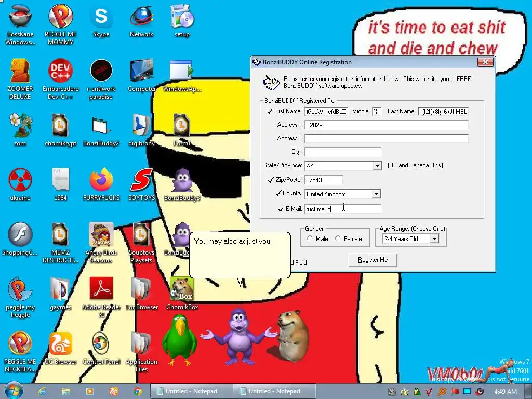Screen dimensions: 532x399
Task: Launch Chrome from the taskbar
Action: point(137,391)
